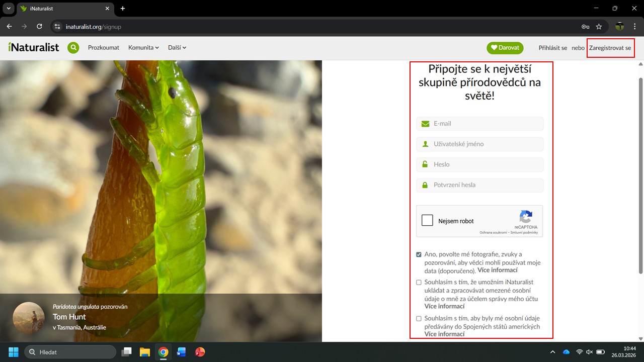Viewport: 644px width, 362px height.
Task: Reload the page with the refresh icon
Action: point(39,27)
